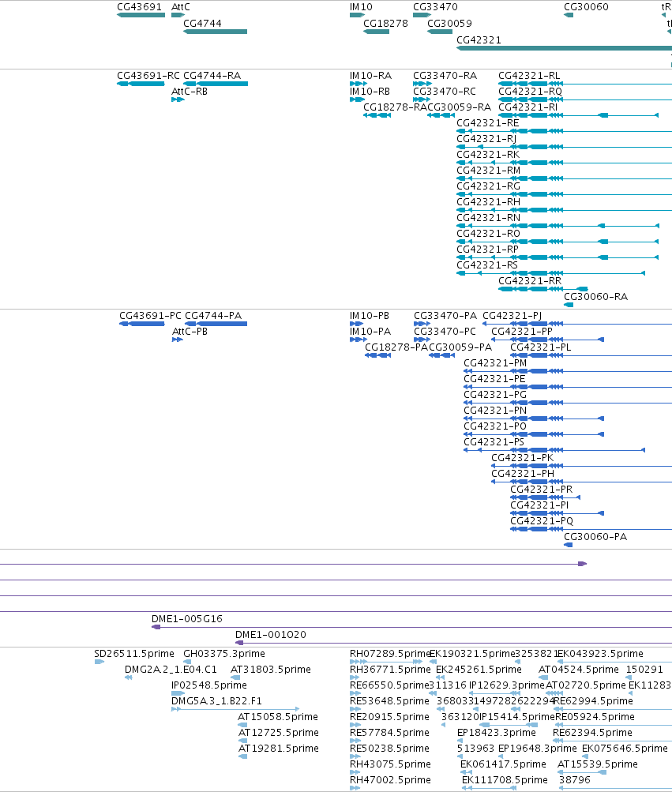Open the CG42321-PP protein label
The image size is (672, 792).
(x=522, y=332)
